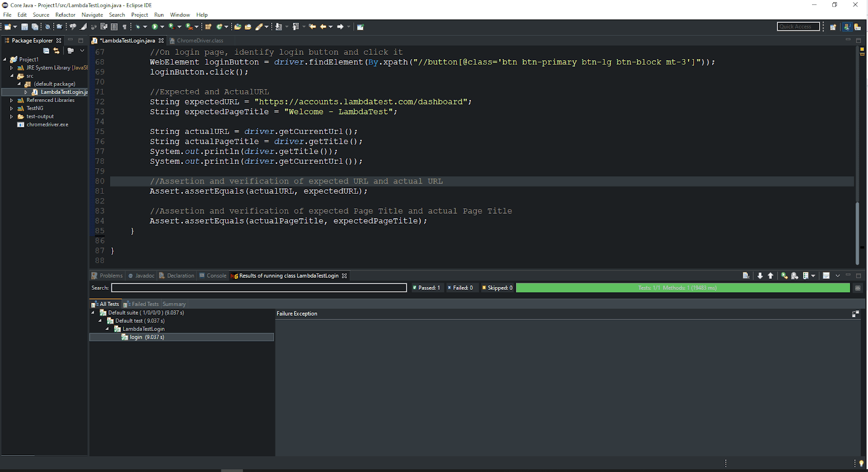Viewport: 868px width, 472px height.
Task: Click the Save icon in main toolbar
Action: (24, 27)
